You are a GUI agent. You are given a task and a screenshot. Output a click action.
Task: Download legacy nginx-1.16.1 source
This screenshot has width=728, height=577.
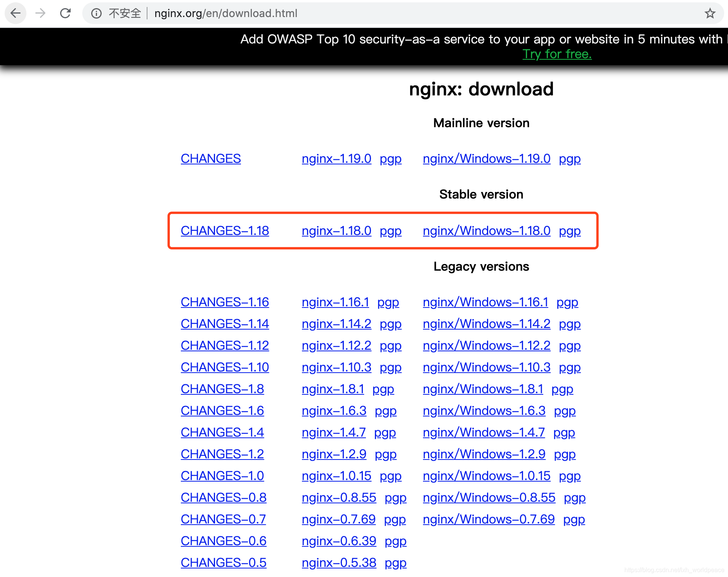tap(335, 302)
